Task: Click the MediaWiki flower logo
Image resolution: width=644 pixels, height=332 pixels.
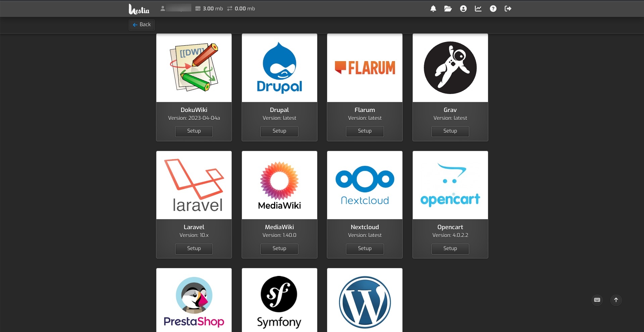Action: [x=280, y=185]
